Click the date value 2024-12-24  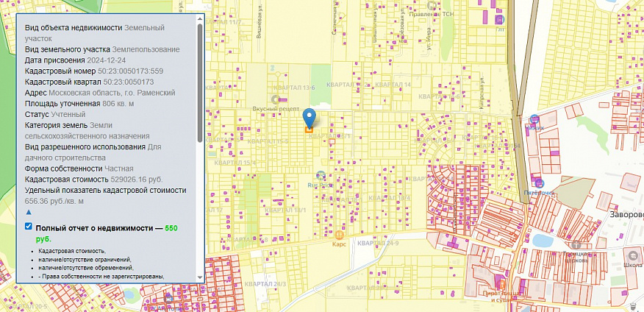pos(107,60)
